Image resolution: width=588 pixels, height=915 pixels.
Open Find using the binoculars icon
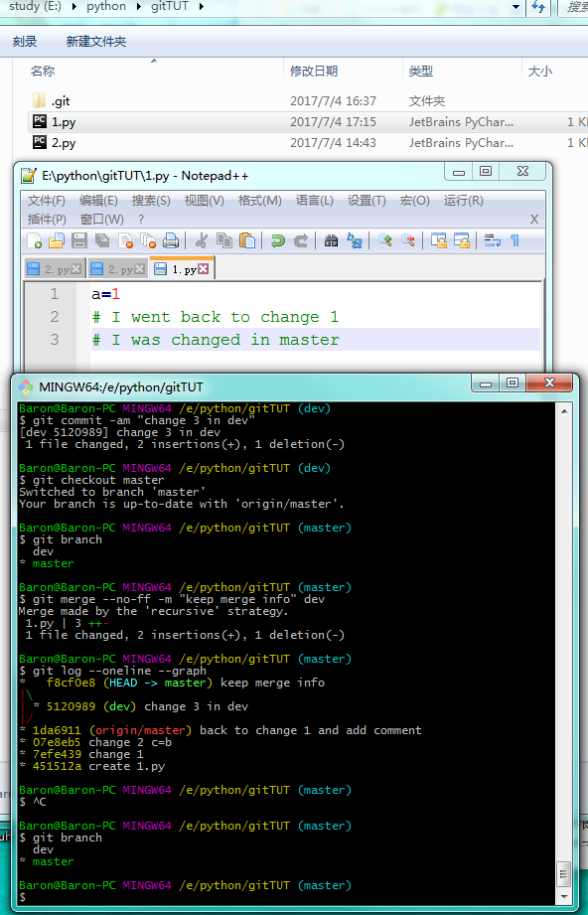point(332,240)
